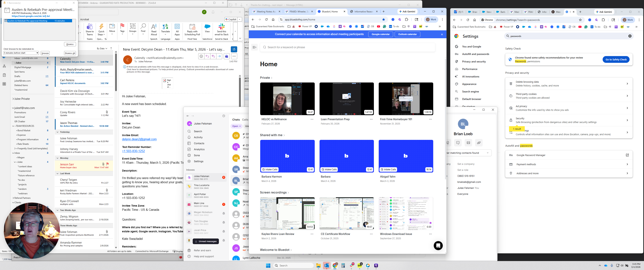Open the HELOC vs Refinance video thumbnail
The width and height of the screenshot is (644, 270).
(x=287, y=99)
